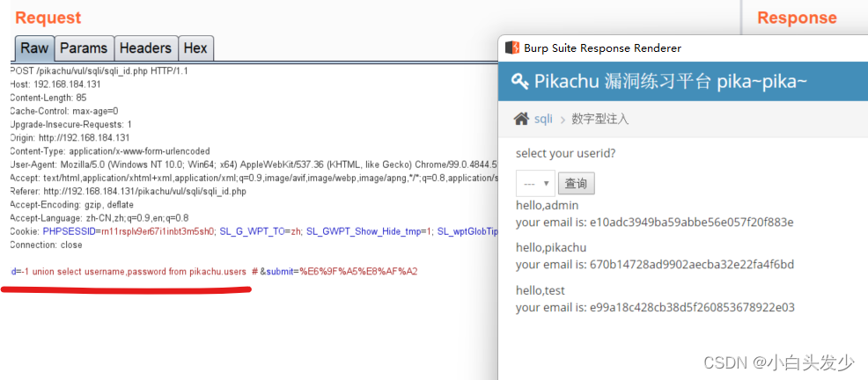Click pikachu's email hash 670b14728ad...
The height and width of the screenshot is (380, 868).
[690, 265]
